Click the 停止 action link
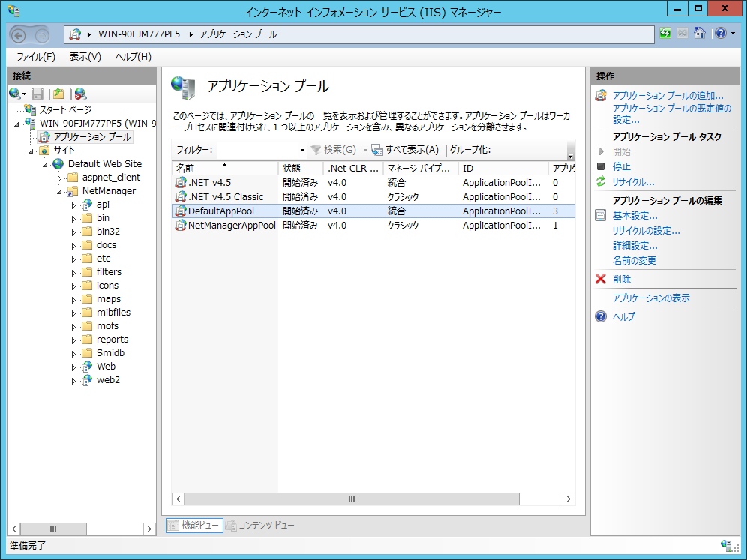Image resolution: width=747 pixels, height=560 pixels. [622, 166]
